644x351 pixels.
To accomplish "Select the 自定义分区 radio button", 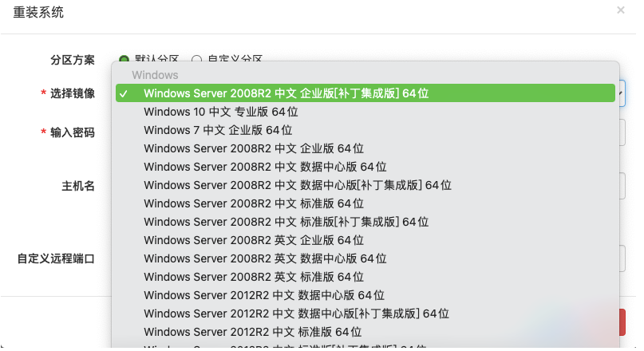I will pos(196,59).
